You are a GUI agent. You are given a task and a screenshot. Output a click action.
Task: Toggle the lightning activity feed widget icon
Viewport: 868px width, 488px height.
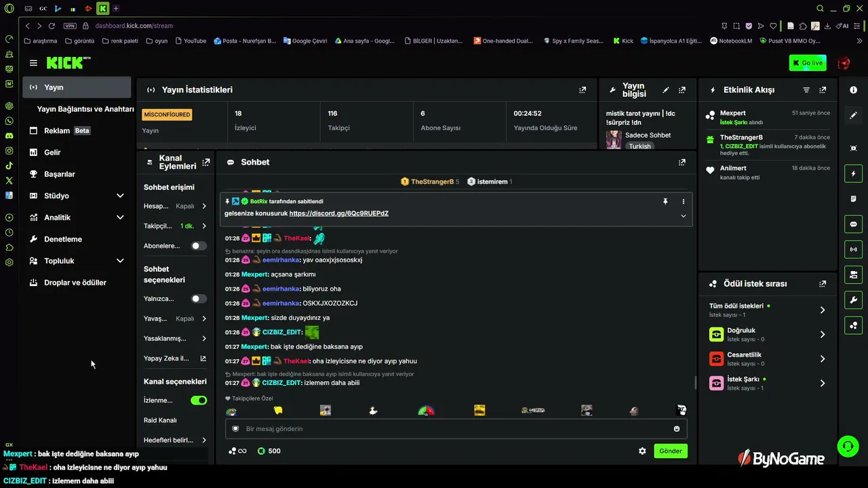click(853, 174)
